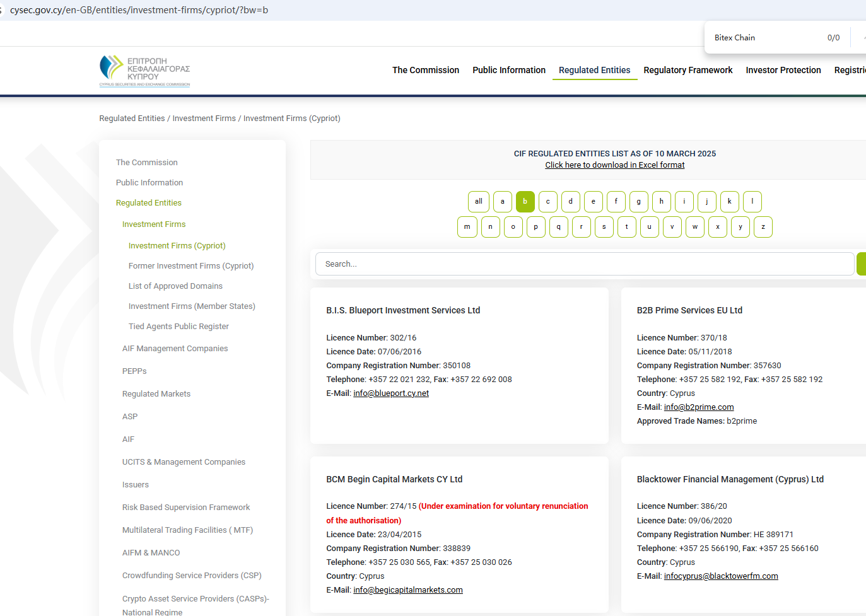
Task: Click Investment Firms breadcrumb link
Action: (204, 119)
